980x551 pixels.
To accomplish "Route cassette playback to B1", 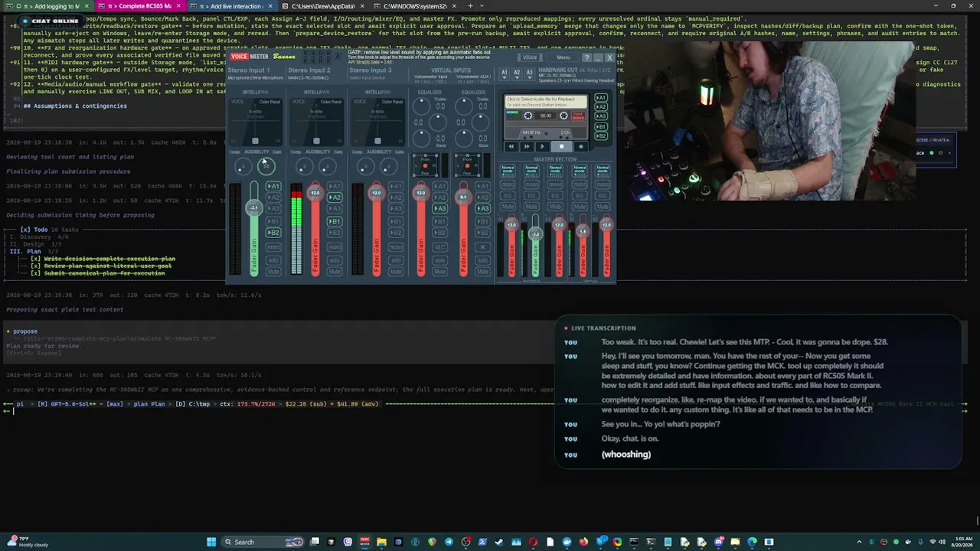I will [601, 126].
